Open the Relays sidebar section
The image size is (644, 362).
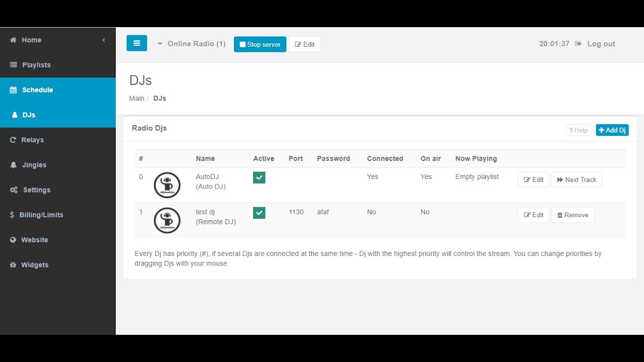pos(32,140)
